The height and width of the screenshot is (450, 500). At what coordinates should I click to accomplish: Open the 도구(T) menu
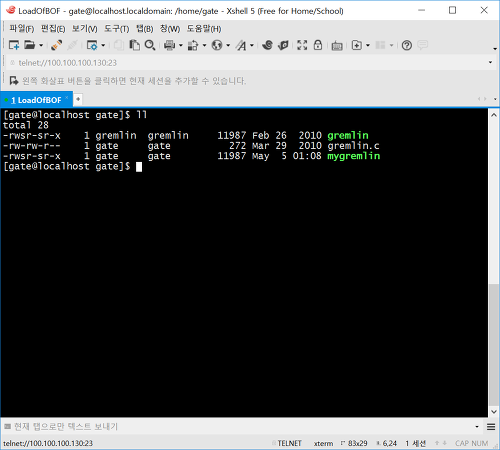pos(117,29)
